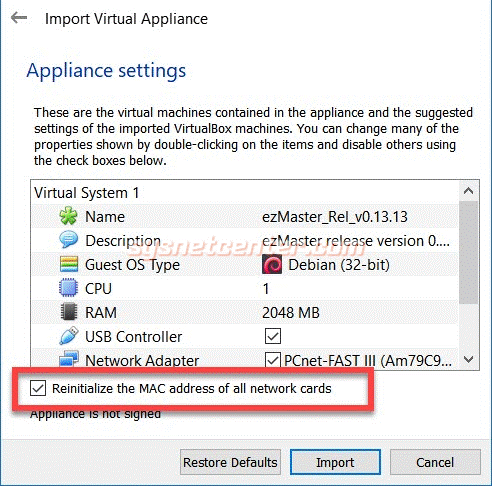
Task: Select the CPU row label
Action: pyautogui.click(x=98, y=289)
